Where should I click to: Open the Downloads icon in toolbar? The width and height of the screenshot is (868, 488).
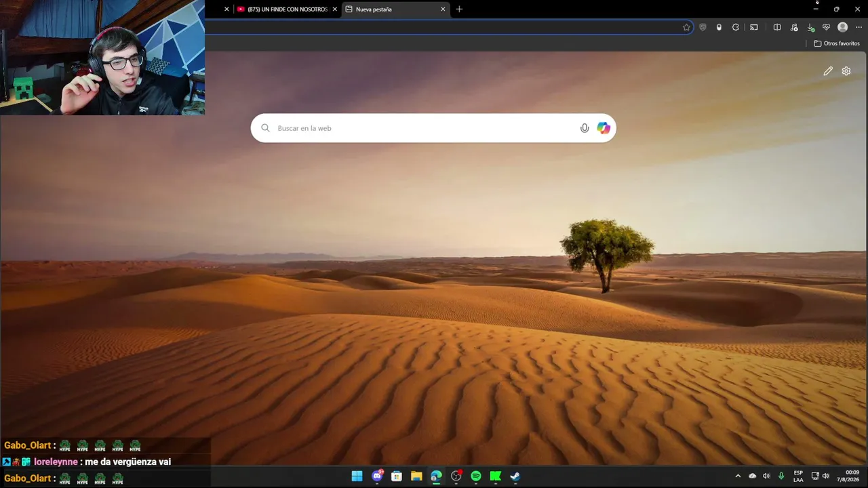click(810, 27)
